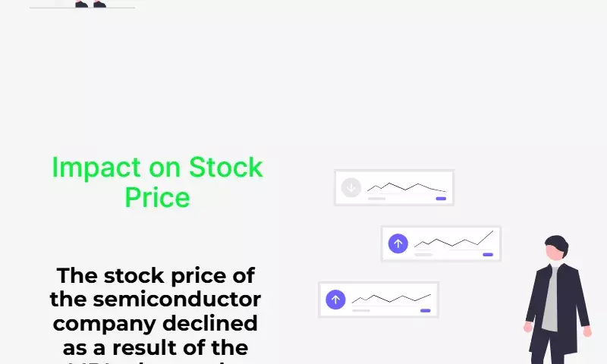Click the man's gray shirt
607x364 pixels.
pyautogui.click(x=550, y=300)
